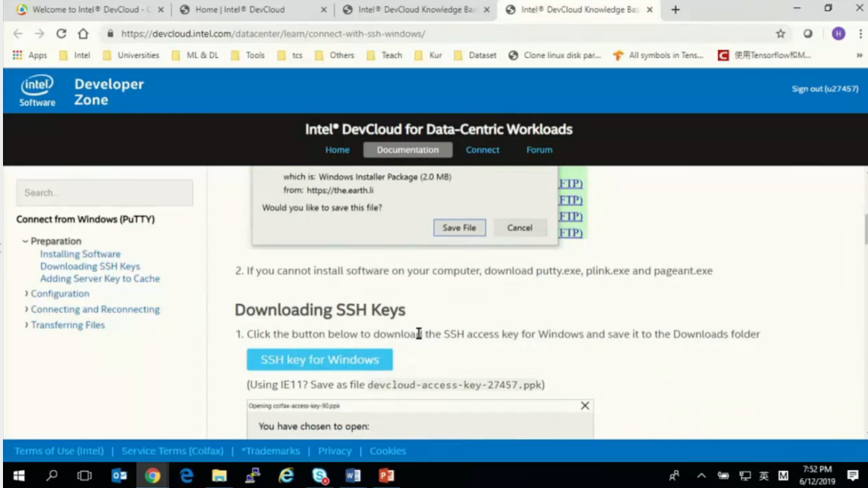The image size is (868, 488).
Task: Launch Outlook from the taskbar
Action: point(119,476)
